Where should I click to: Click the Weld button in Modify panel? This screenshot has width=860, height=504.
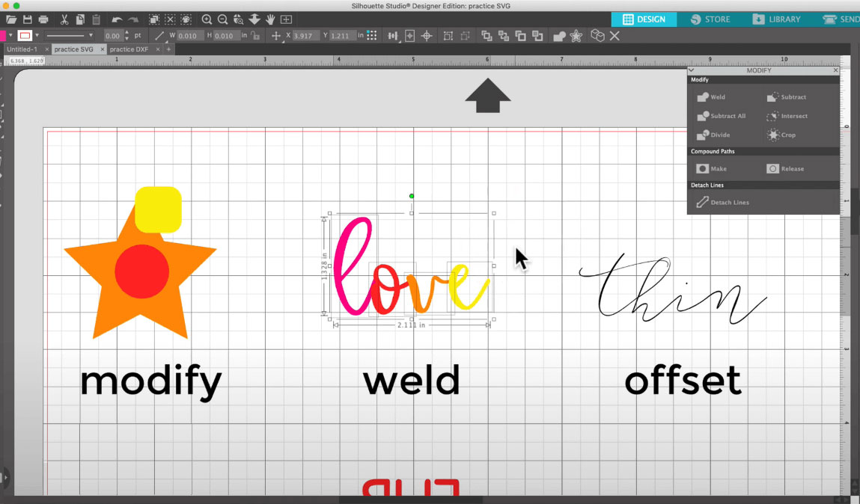[710, 97]
